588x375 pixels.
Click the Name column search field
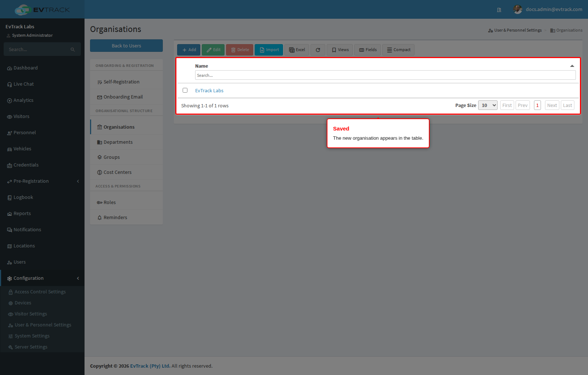385,75
